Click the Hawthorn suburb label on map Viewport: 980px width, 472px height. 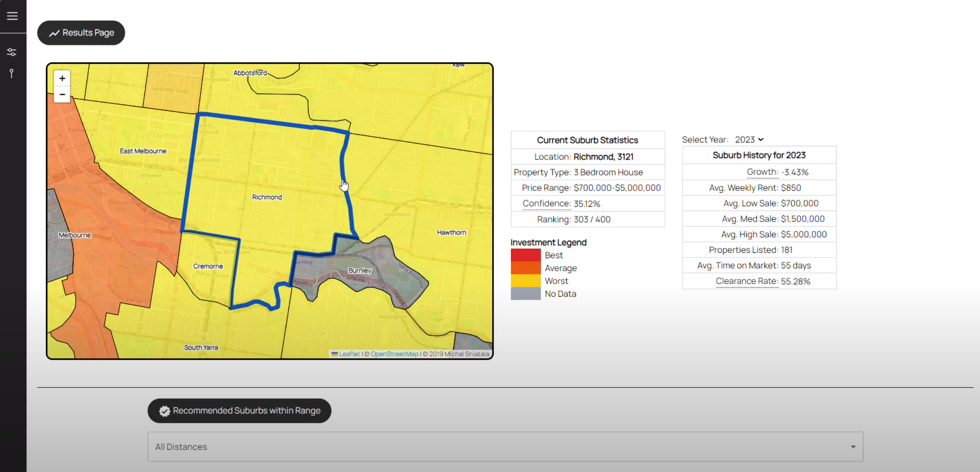click(451, 232)
